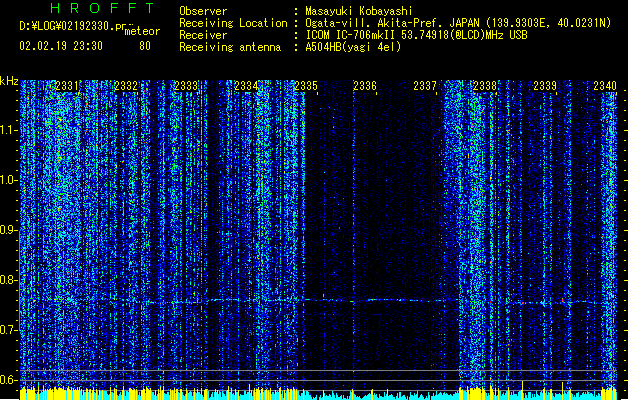Click ICOM IC-706mkII receiver frequency text
Screen dimensions: 629x400
click(416, 35)
